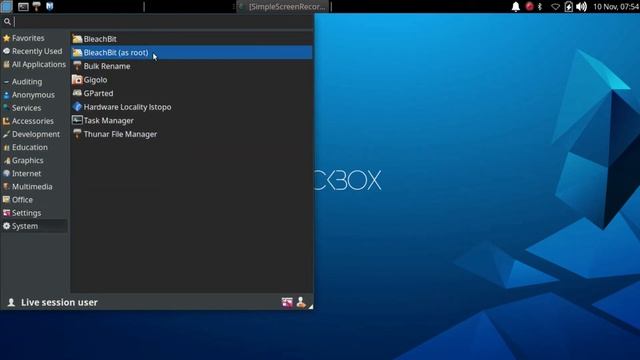Click the date and time clock
The width and height of the screenshot is (640, 360).
click(x=616, y=7)
